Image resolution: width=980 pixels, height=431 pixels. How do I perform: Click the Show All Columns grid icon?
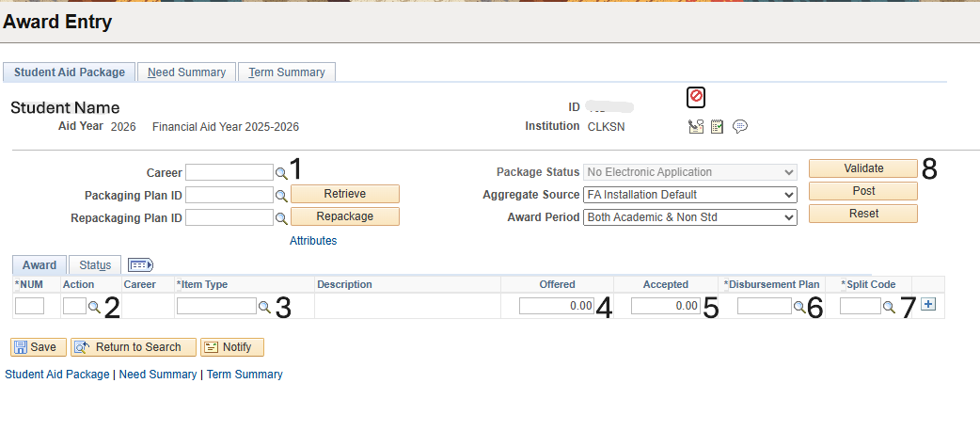[x=140, y=265]
